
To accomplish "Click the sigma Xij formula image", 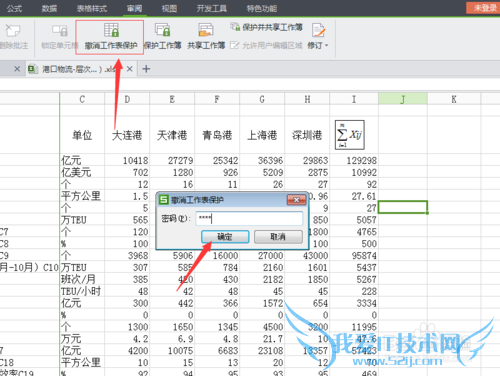I will [350, 135].
